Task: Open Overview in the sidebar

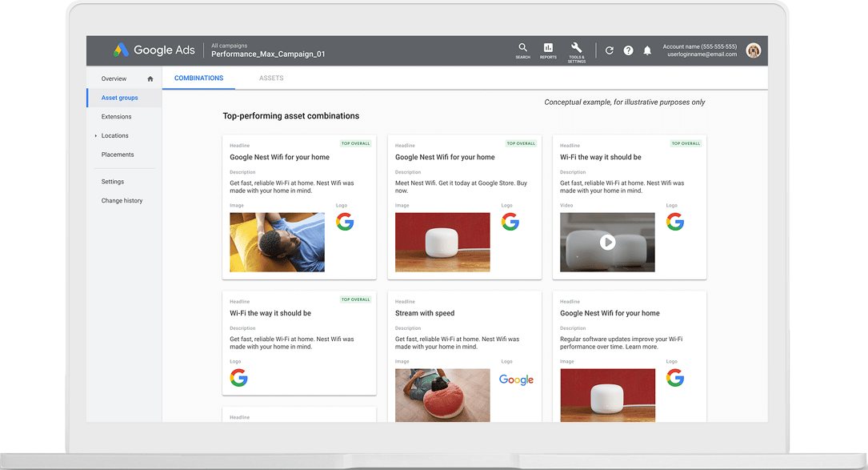Action: point(114,78)
